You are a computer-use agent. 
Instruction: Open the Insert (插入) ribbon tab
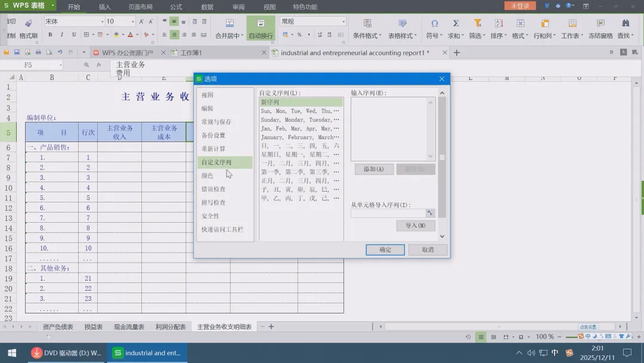coord(105,7)
